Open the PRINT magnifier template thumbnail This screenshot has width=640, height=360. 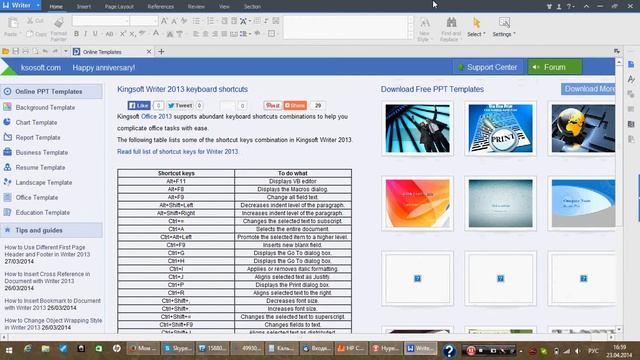[x=500, y=128]
